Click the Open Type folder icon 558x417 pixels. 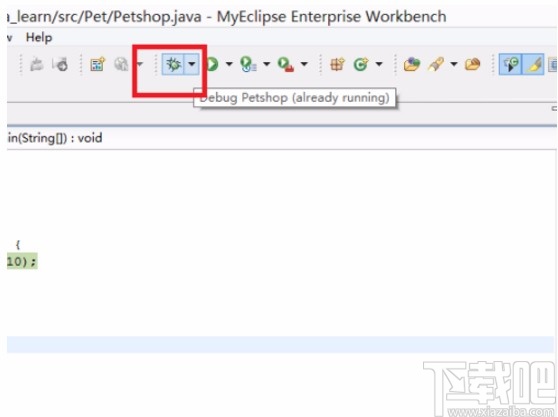coord(412,64)
